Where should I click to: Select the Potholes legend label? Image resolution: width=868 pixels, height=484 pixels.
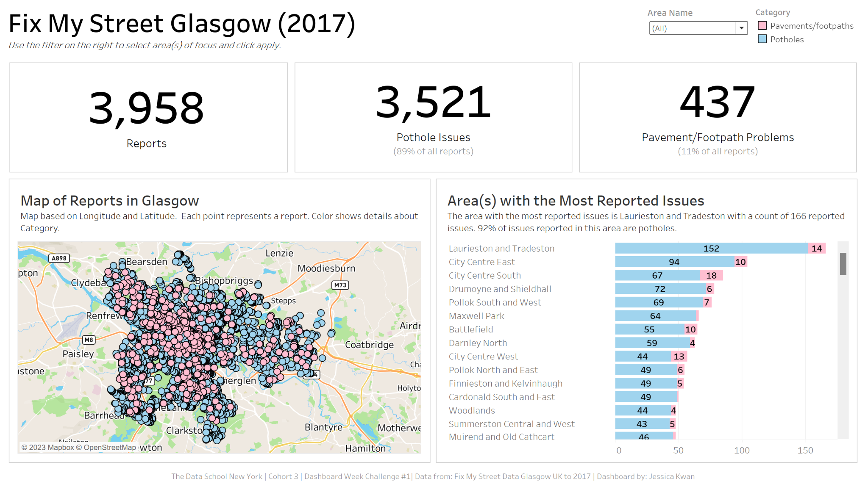[787, 39]
